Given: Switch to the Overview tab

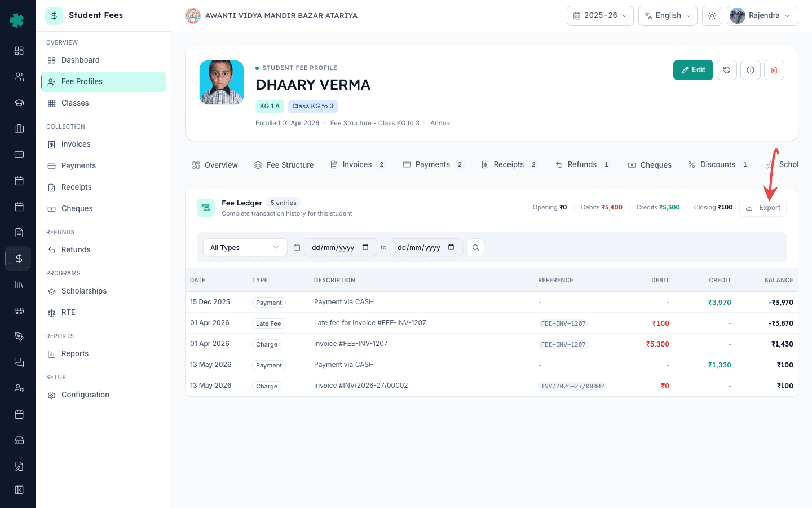Looking at the screenshot, I should (215, 165).
